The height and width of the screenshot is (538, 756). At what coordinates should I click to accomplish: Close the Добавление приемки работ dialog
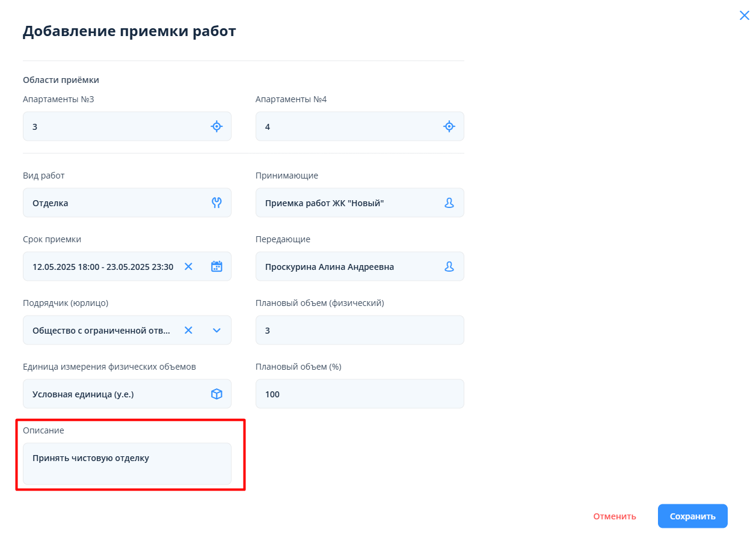click(x=744, y=16)
